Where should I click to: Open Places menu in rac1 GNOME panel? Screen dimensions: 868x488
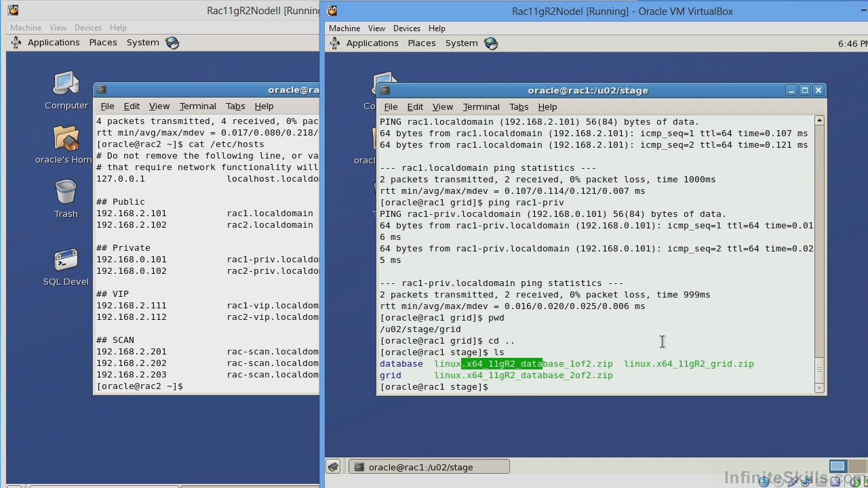pyautogui.click(x=422, y=43)
